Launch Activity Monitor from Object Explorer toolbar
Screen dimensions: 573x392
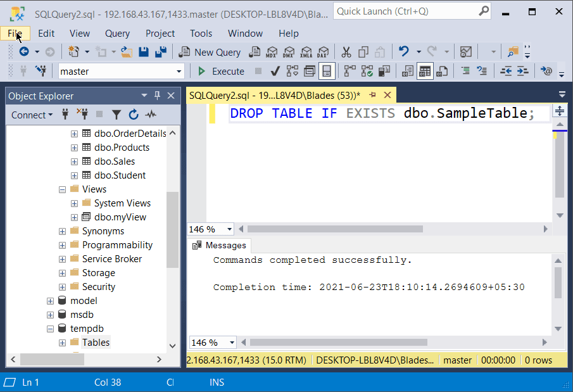point(151,114)
